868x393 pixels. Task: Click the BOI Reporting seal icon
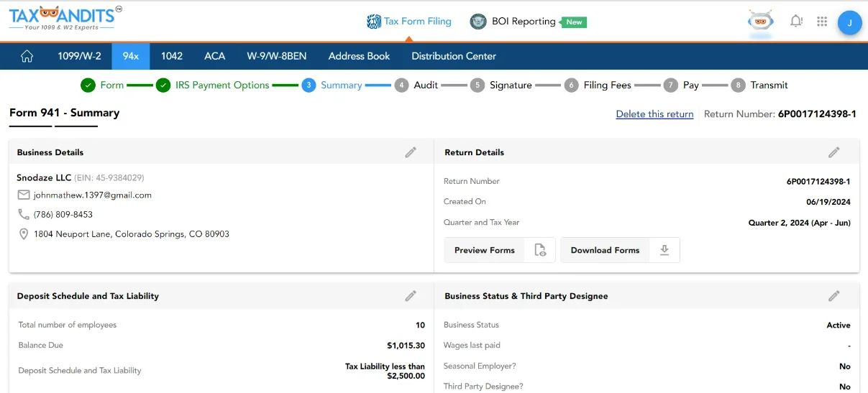pyautogui.click(x=478, y=22)
